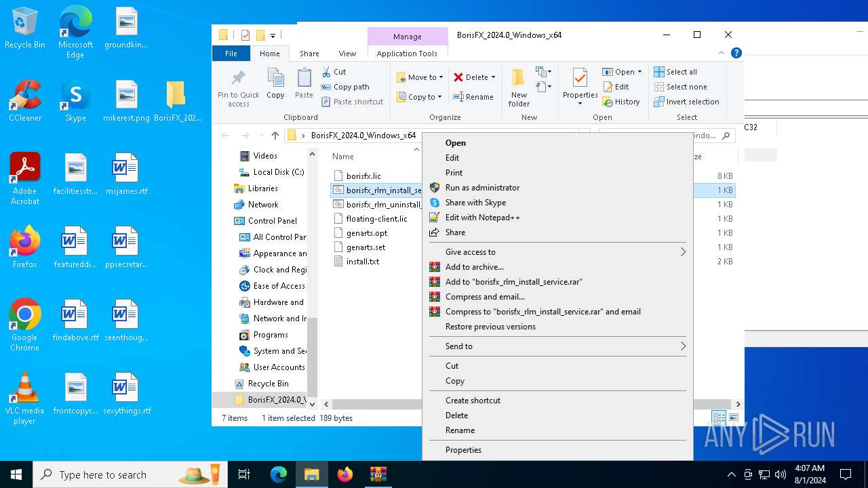Image resolution: width=868 pixels, height=488 pixels.
Task: Click History in the ribbon
Action: [620, 102]
